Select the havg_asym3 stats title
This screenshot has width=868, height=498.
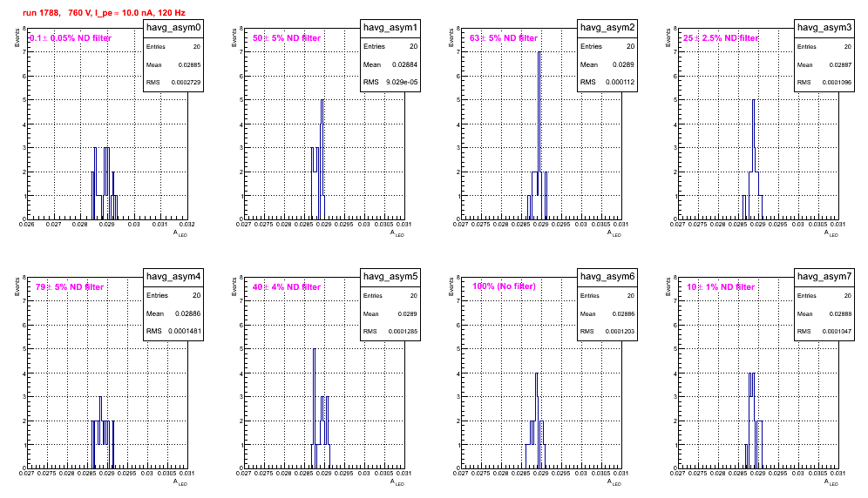[824, 28]
